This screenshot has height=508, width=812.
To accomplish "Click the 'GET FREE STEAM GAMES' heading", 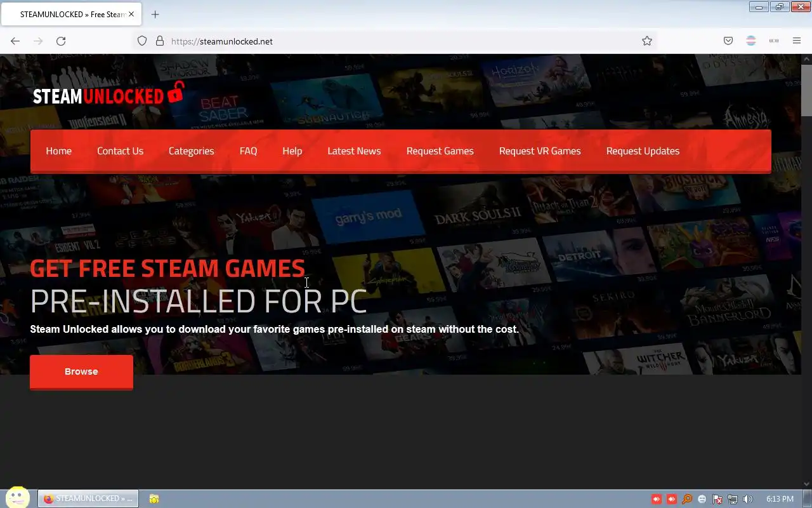I will (x=167, y=269).
